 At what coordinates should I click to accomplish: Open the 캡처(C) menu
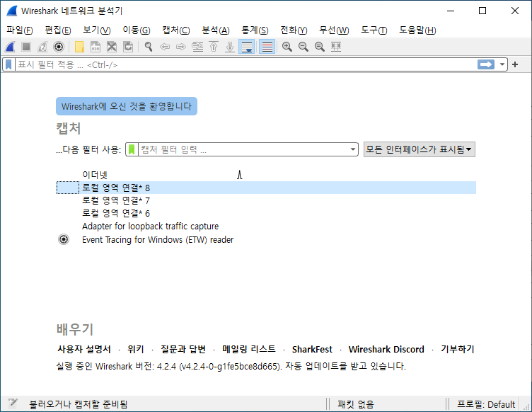click(x=175, y=30)
